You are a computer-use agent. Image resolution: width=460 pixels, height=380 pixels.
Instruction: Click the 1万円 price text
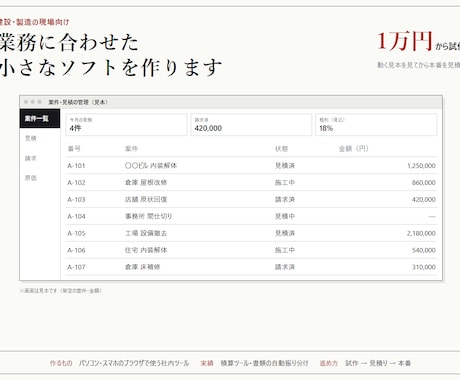pos(405,41)
